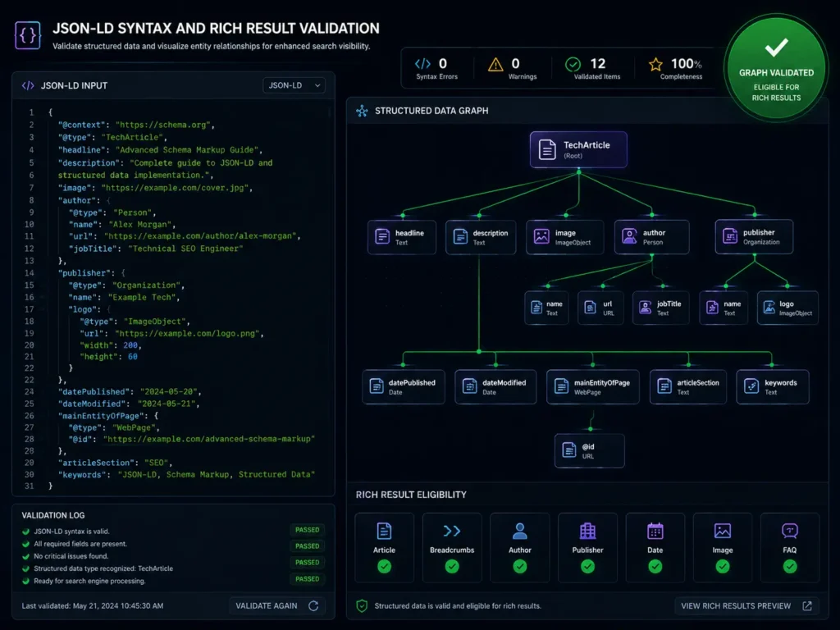The image size is (840, 630).
Task: Click the RICH RESULT ELIGIBILITY heading
Action: tap(411, 495)
